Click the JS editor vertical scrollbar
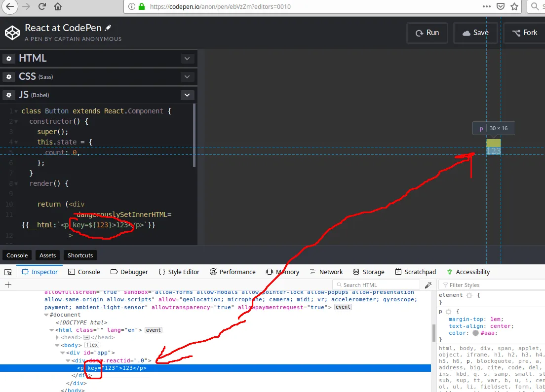The height and width of the screenshot is (392, 545). [195, 136]
